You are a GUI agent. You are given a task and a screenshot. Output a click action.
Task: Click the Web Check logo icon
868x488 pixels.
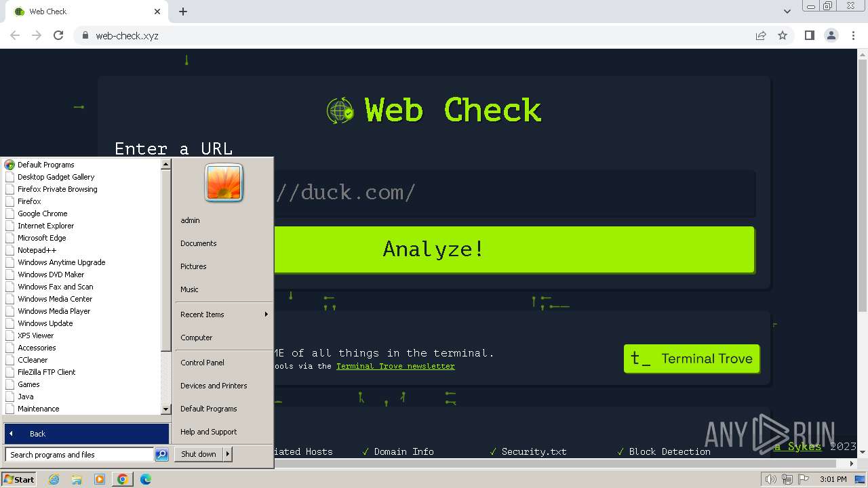coord(340,110)
